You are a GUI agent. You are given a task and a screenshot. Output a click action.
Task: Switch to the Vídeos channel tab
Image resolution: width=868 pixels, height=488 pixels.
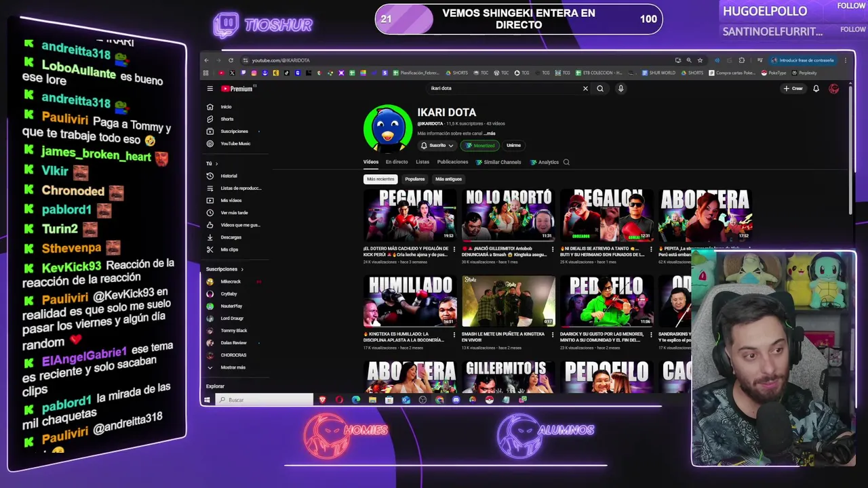click(x=371, y=163)
